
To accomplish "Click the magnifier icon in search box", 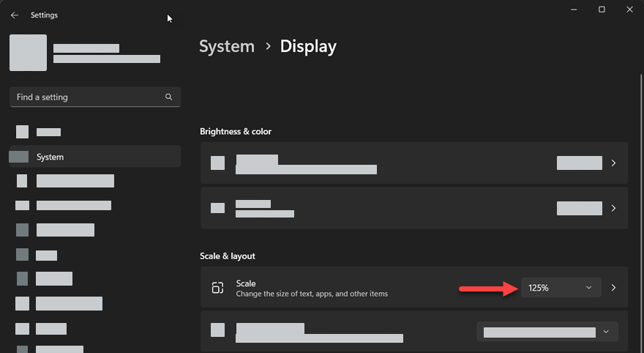I will coord(169,97).
